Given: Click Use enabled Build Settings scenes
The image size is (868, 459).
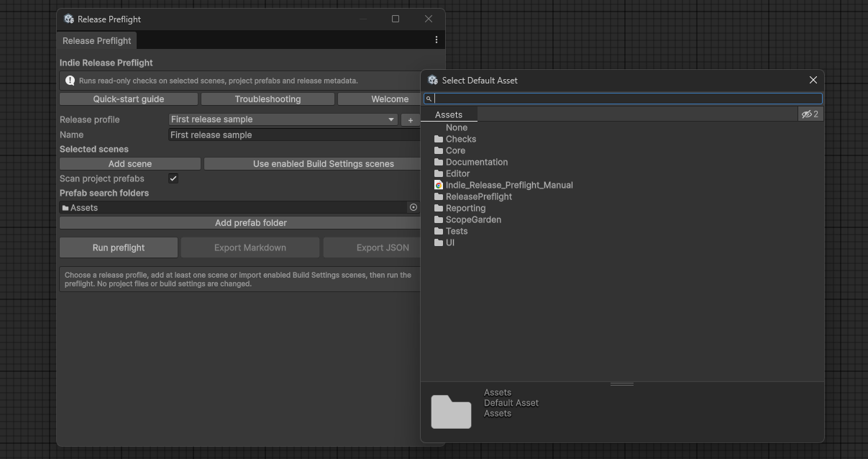Looking at the screenshot, I should pos(312,164).
